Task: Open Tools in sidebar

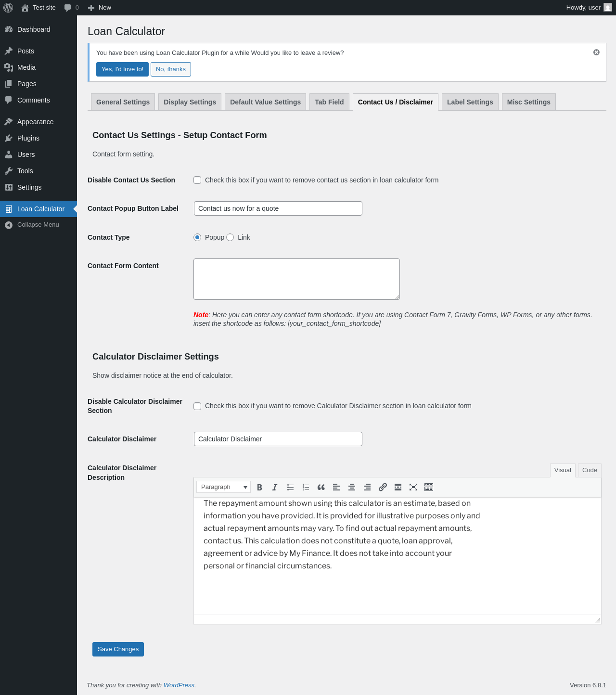Action: [38, 171]
